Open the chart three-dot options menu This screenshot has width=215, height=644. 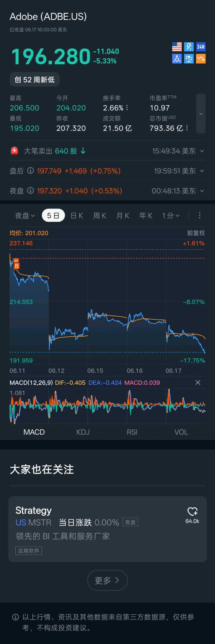(200, 215)
